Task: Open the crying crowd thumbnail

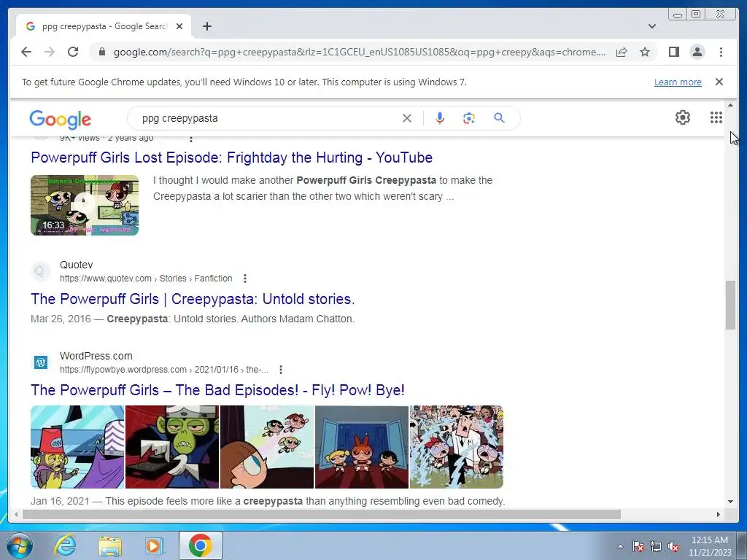Action: pos(457,447)
